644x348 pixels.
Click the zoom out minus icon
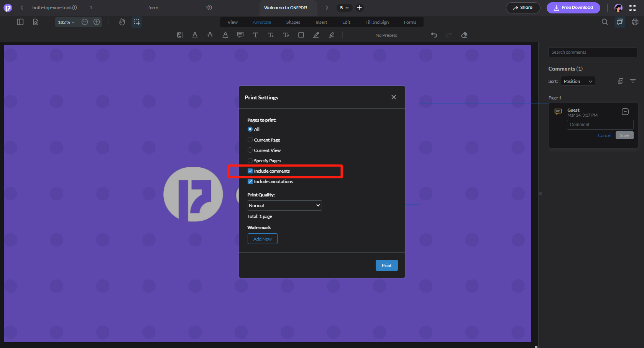[x=85, y=22]
